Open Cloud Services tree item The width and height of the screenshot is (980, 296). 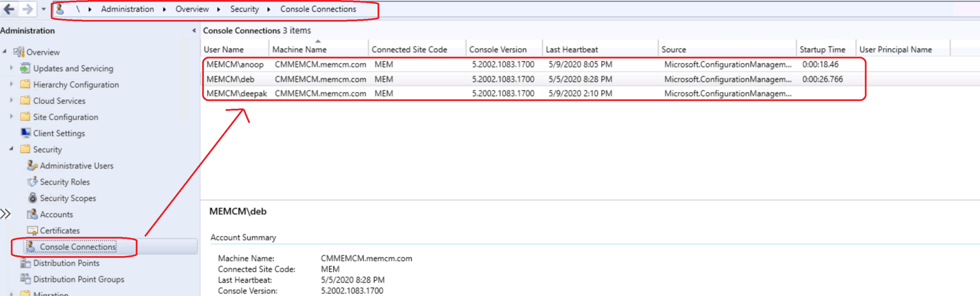pyautogui.click(x=59, y=101)
